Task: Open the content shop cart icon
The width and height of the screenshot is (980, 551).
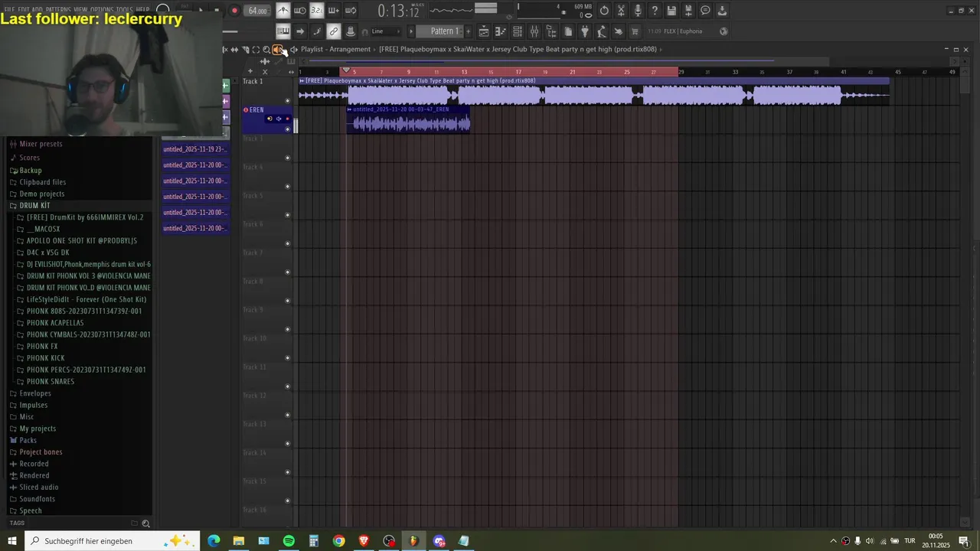Action: [635, 31]
